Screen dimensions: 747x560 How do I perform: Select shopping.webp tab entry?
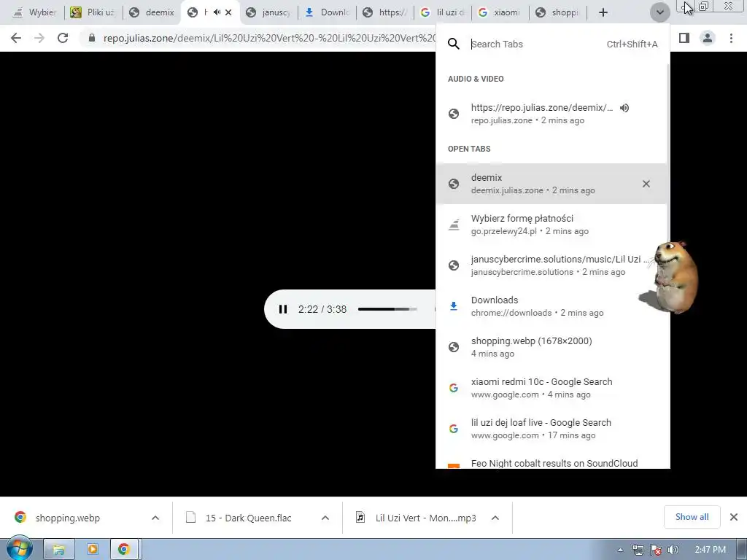551,346
